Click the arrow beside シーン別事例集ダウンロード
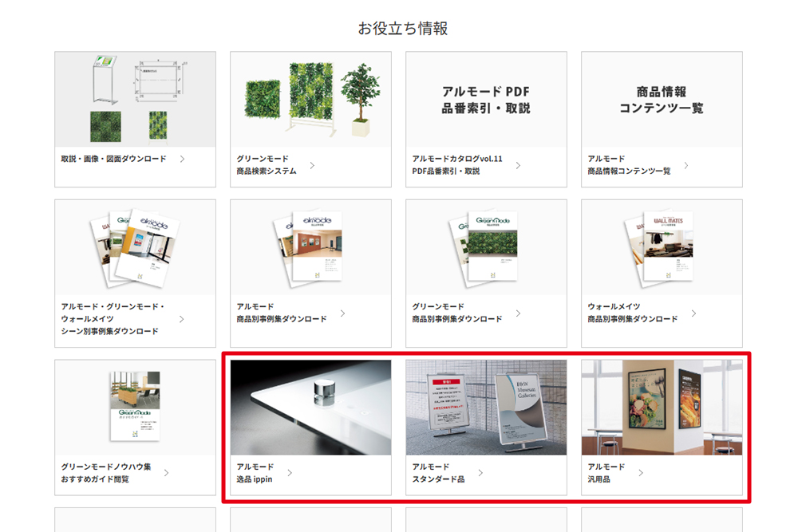The width and height of the screenshot is (798, 532). click(182, 319)
